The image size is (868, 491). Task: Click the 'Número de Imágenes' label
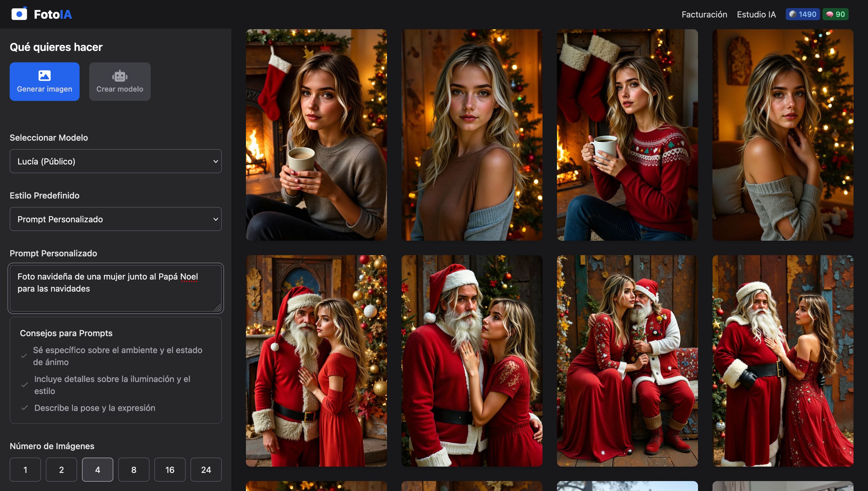52,446
